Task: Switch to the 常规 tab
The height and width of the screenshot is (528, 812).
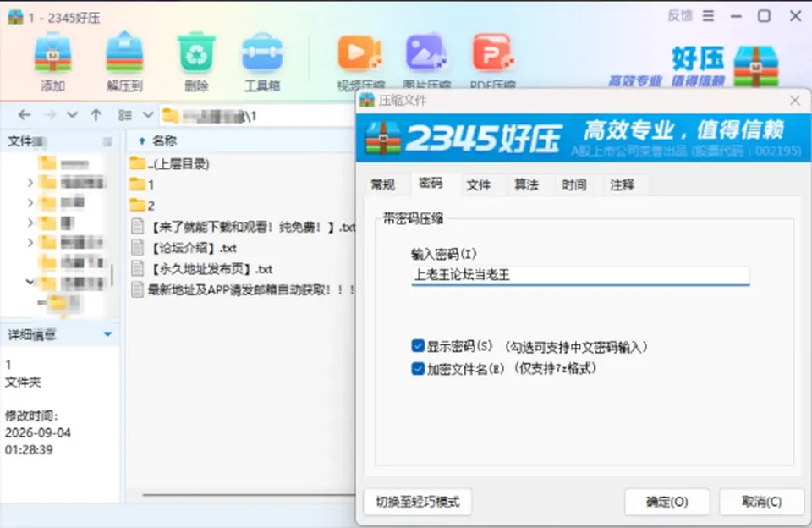Action: pyautogui.click(x=382, y=184)
